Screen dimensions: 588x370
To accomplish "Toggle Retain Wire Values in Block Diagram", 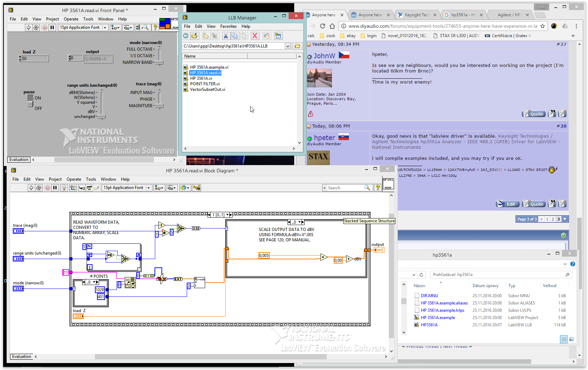I will pyautogui.click(x=73, y=188).
